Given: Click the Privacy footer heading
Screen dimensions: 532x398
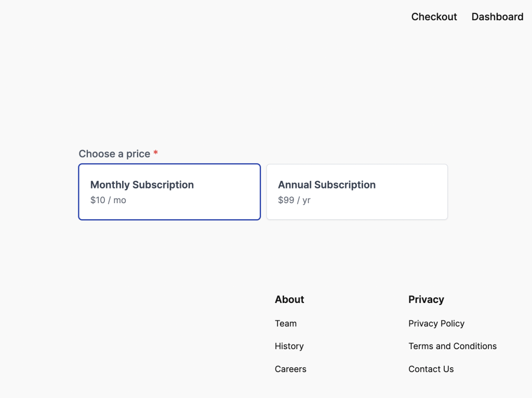Looking at the screenshot, I should point(426,299).
